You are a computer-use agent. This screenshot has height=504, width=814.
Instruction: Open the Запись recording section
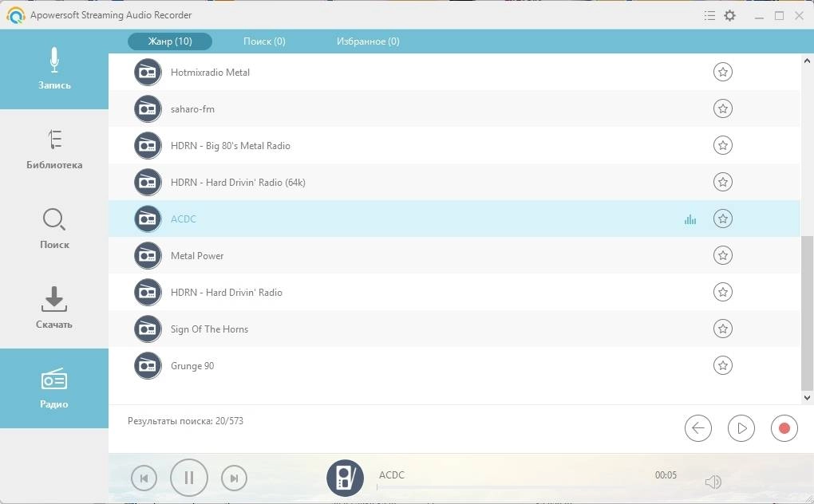coord(54,69)
